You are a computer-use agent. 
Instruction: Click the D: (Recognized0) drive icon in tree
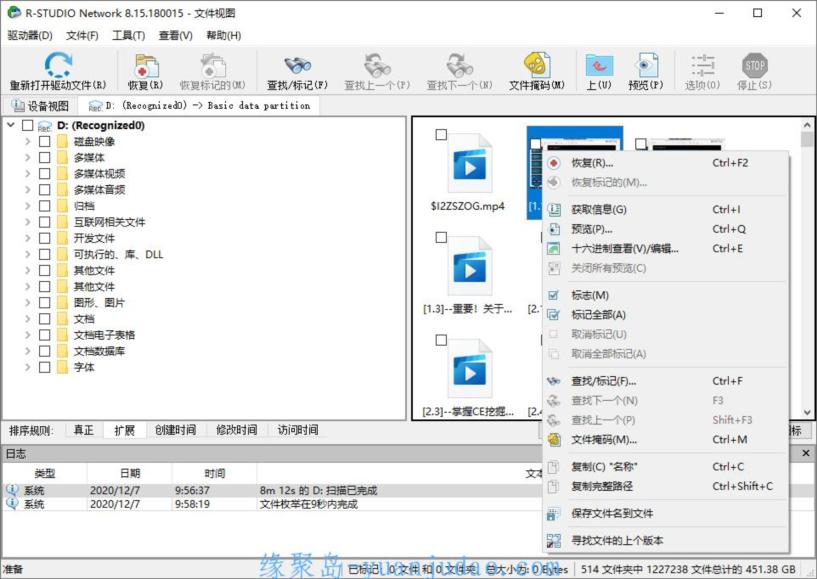[45, 126]
